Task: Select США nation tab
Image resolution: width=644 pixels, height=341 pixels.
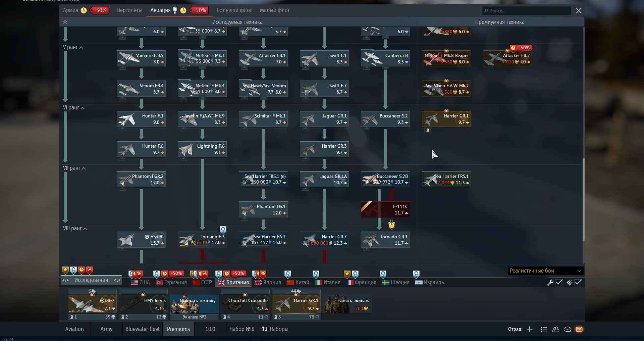Action: [x=140, y=283]
